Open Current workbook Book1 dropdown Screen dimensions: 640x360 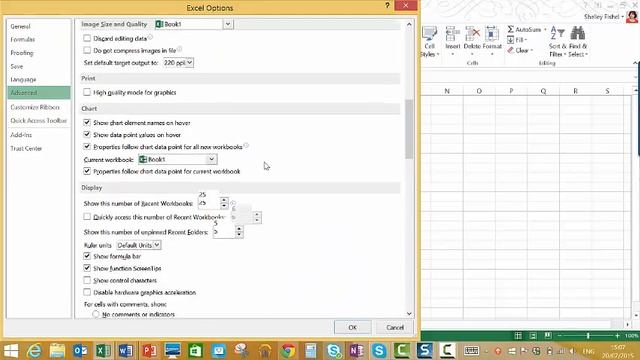pyautogui.click(x=212, y=159)
